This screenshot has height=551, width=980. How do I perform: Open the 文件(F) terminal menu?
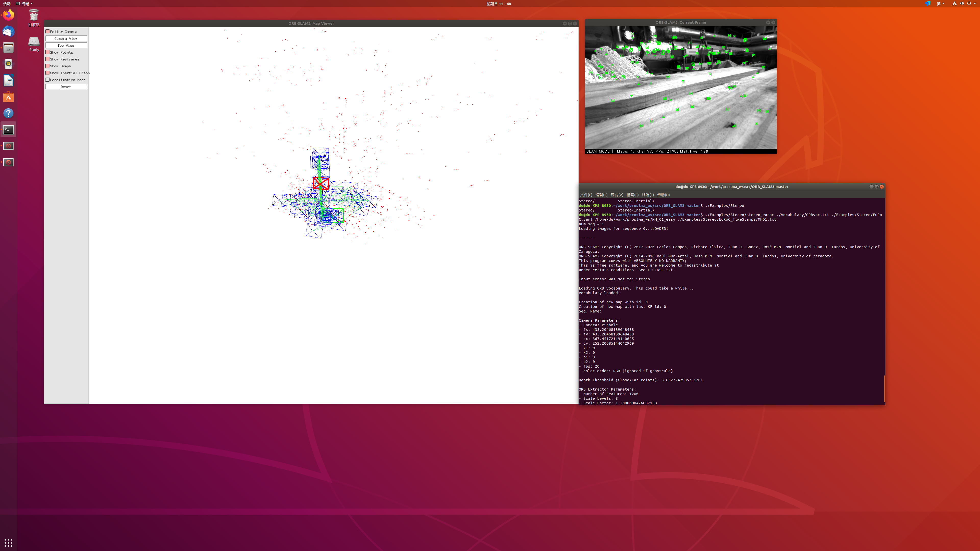586,195
